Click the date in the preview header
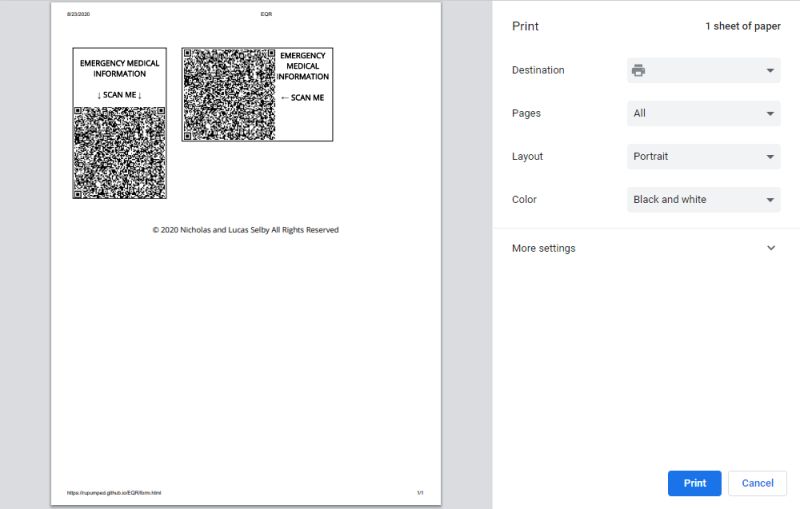 tap(78, 14)
